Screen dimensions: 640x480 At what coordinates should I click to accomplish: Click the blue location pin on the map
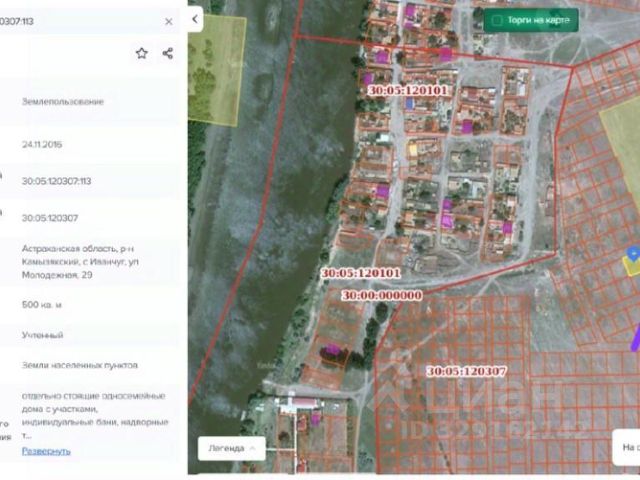click(x=633, y=253)
